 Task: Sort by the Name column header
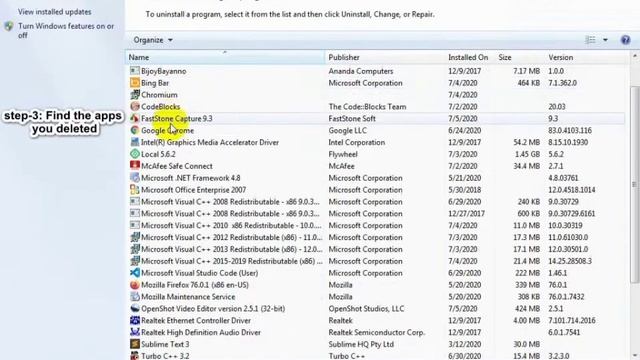[x=225, y=57]
